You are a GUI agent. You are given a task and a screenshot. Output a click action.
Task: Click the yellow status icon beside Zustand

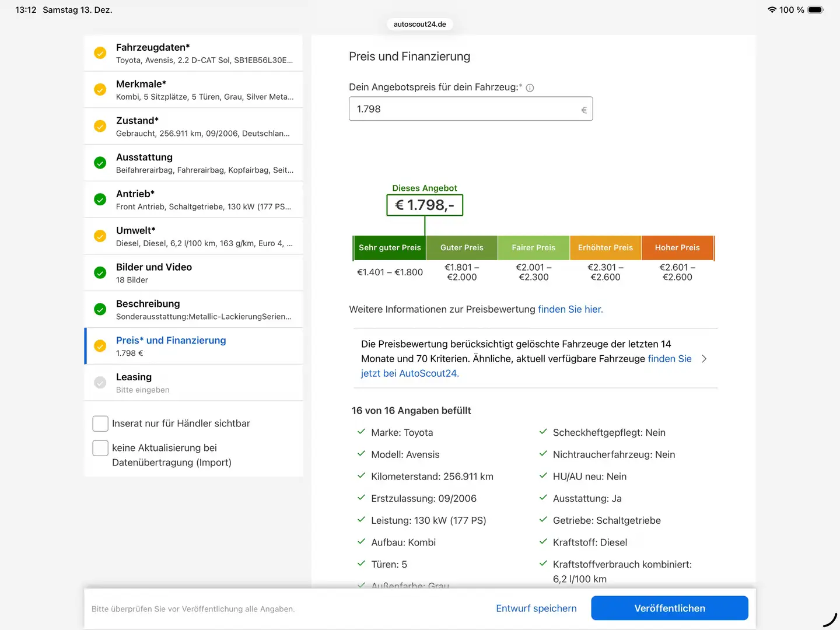[100, 127]
